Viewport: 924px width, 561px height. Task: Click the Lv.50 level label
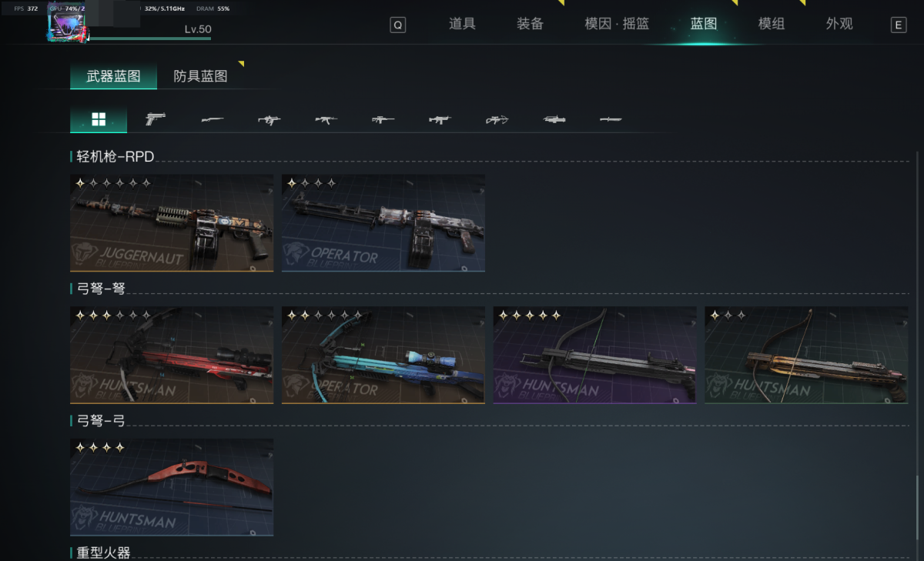coord(198,29)
